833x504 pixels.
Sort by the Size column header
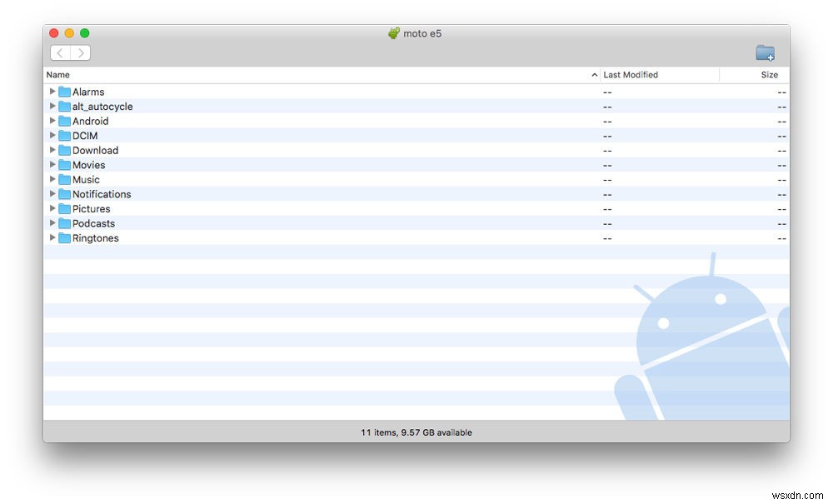755,75
